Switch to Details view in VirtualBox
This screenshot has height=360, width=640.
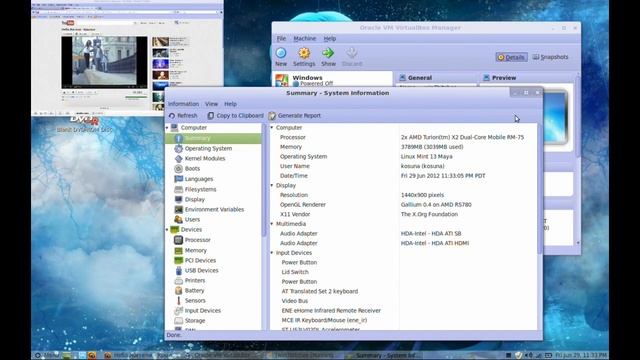(511, 57)
